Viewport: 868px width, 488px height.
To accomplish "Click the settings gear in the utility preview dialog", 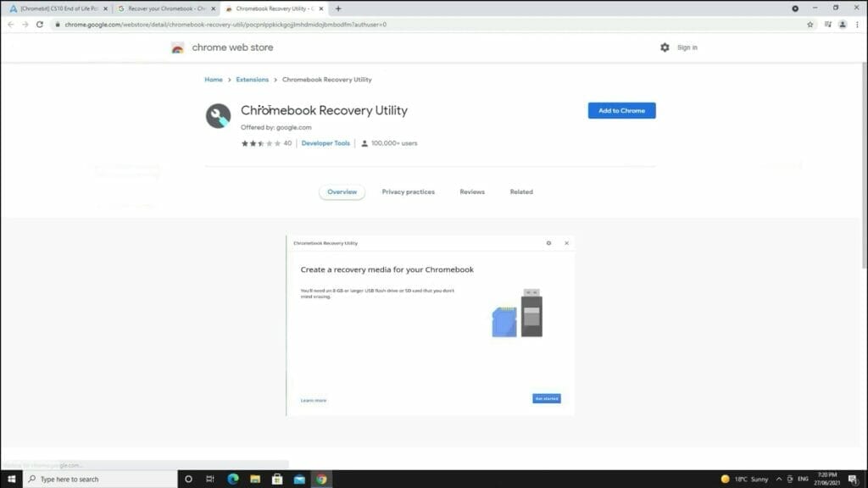I will coord(548,243).
